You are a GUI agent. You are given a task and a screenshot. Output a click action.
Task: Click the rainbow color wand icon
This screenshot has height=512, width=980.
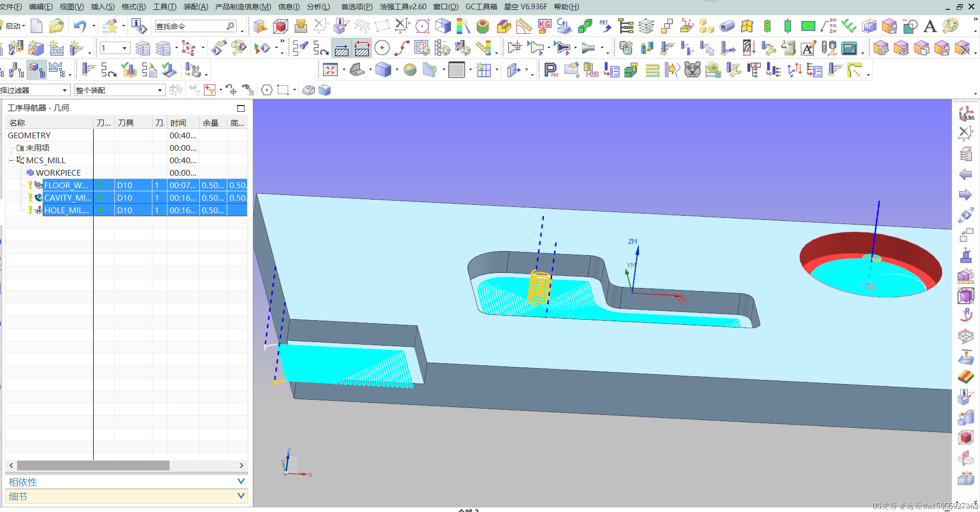point(463,26)
